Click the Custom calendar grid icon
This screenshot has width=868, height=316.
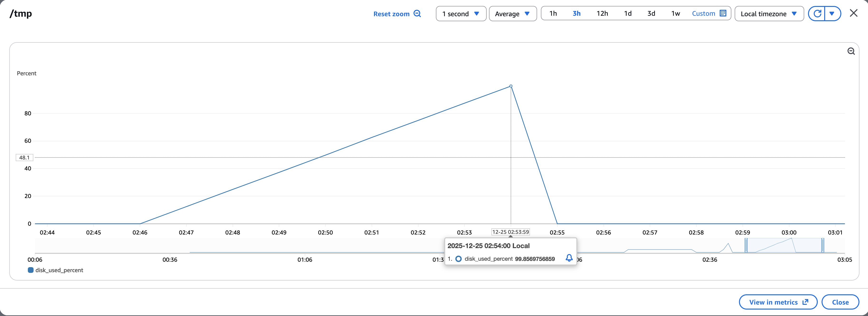pos(723,14)
